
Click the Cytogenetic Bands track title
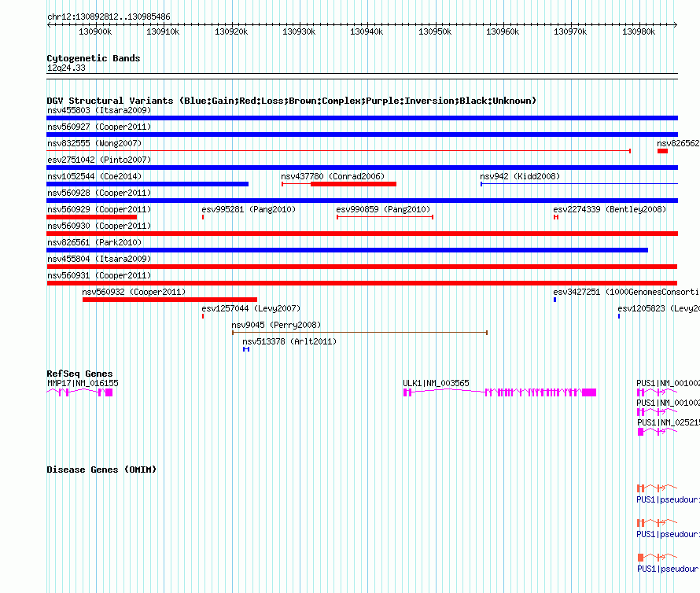pyautogui.click(x=94, y=58)
